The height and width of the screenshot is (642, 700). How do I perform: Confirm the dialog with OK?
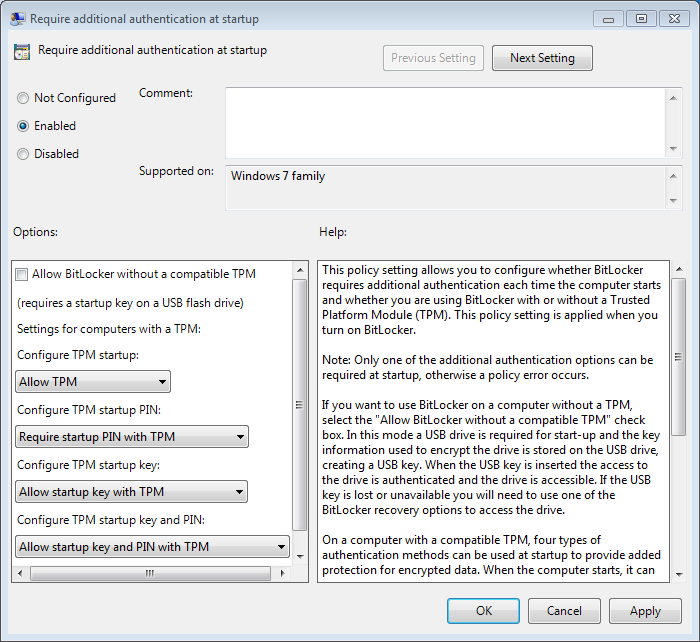(483, 611)
